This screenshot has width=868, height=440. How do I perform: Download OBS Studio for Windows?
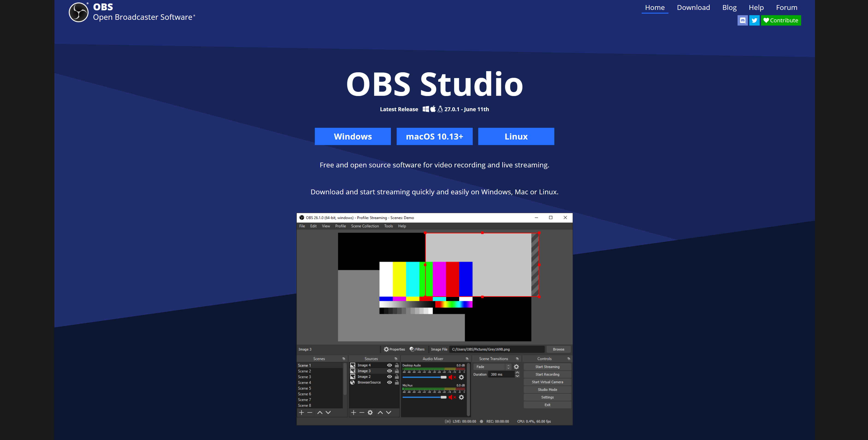pos(353,136)
